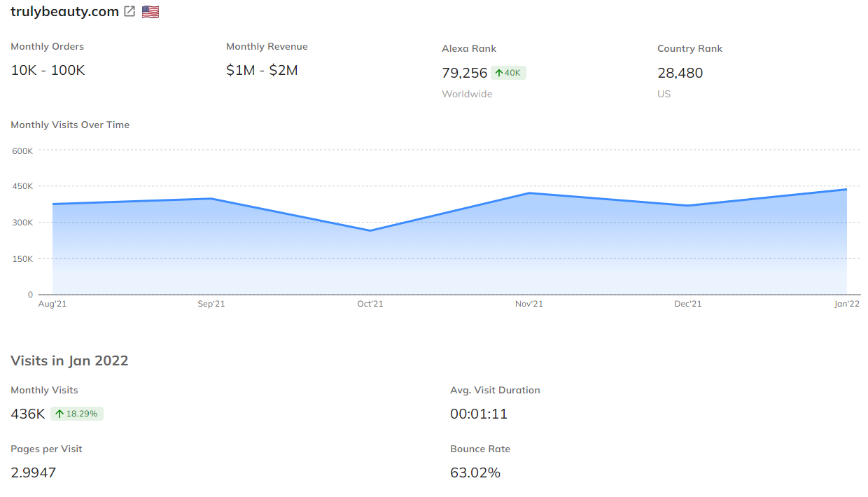Click the US flag icon

(150, 12)
